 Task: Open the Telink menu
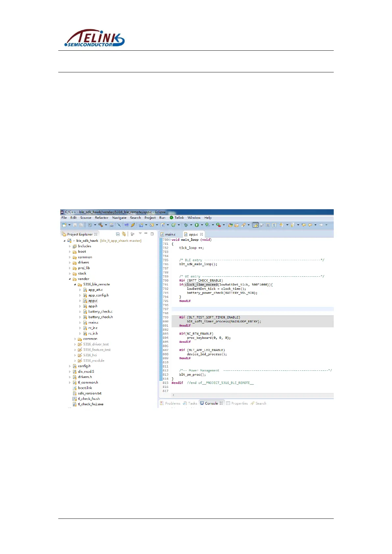[179, 218]
